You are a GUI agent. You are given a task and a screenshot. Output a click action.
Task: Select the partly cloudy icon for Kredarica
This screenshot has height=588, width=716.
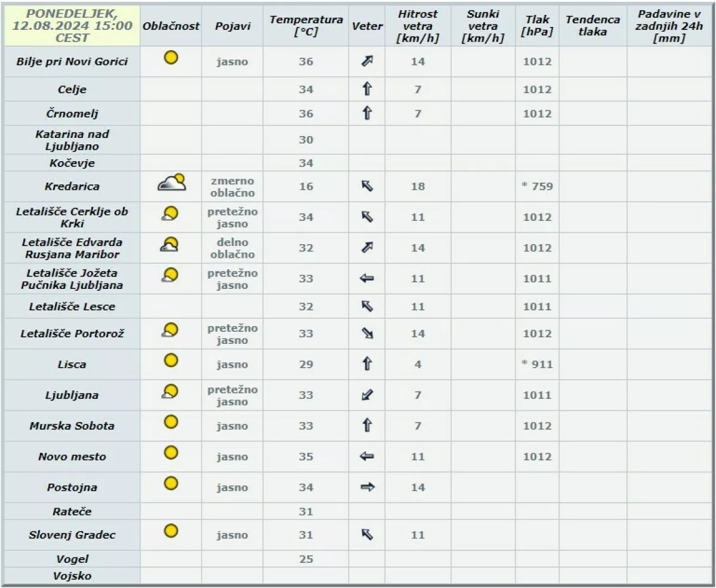coord(170,183)
